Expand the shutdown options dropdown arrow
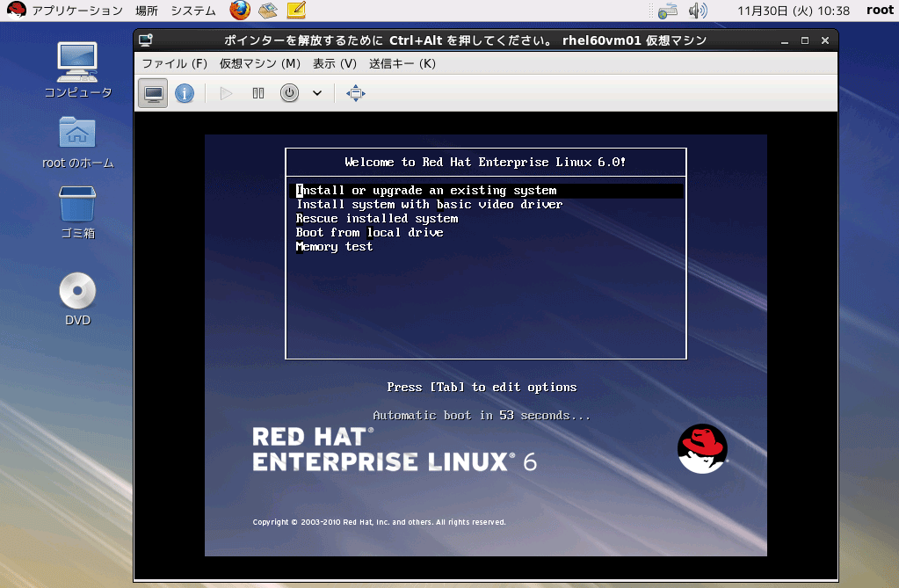This screenshot has width=899, height=588. 317,93
